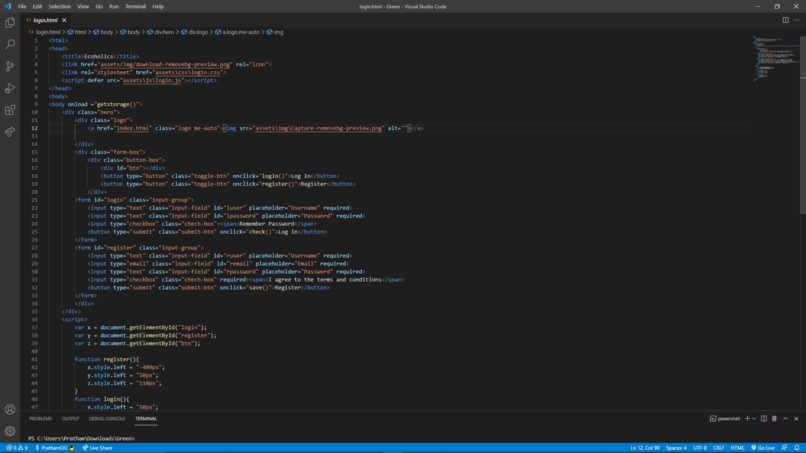
Task: Follow the index.html link on line 12
Action: point(132,128)
